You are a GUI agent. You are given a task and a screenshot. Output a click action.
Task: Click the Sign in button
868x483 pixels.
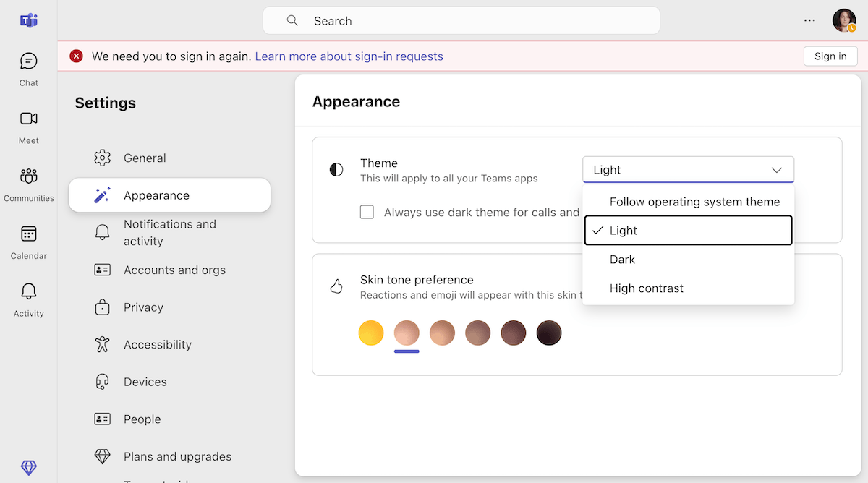[x=830, y=56]
